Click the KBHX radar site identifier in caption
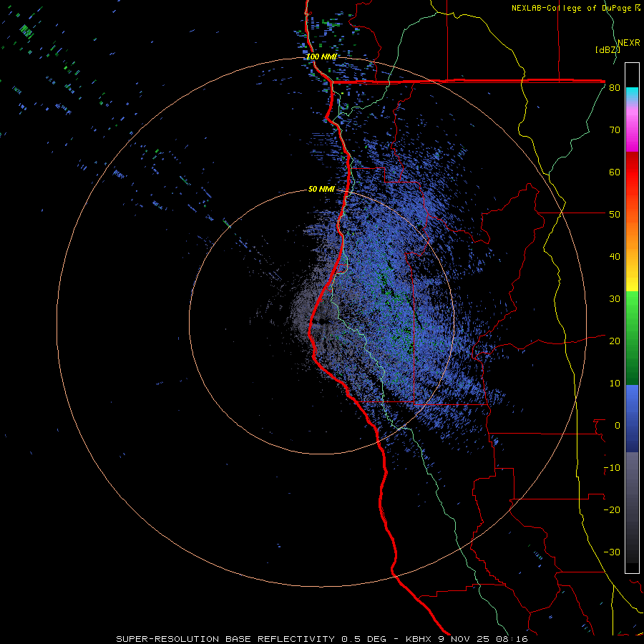 [x=419, y=639]
